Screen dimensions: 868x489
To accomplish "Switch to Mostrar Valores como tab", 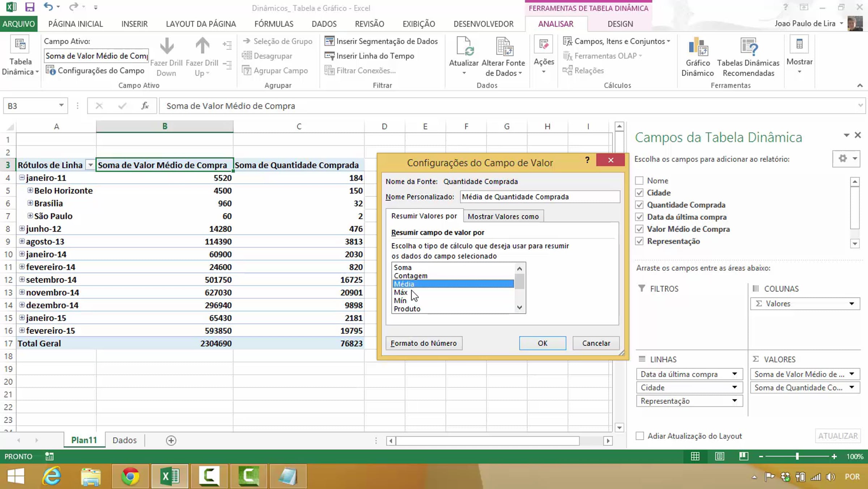I will (x=503, y=216).
